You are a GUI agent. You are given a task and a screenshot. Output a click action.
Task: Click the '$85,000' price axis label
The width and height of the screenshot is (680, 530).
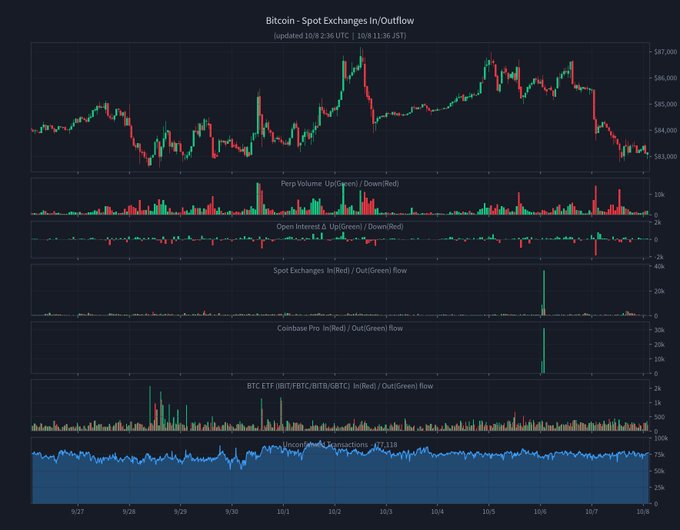pyautogui.click(x=665, y=104)
